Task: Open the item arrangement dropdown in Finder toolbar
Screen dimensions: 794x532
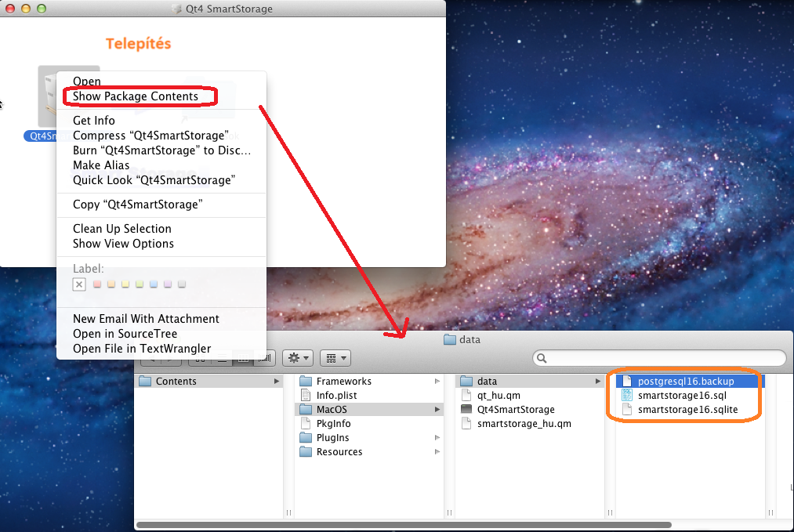Action: (335, 358)
